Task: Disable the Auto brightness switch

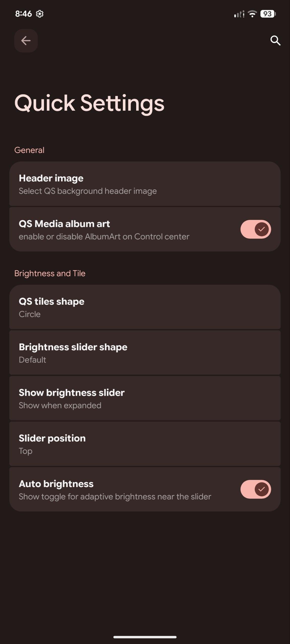Action: (255, 489)
